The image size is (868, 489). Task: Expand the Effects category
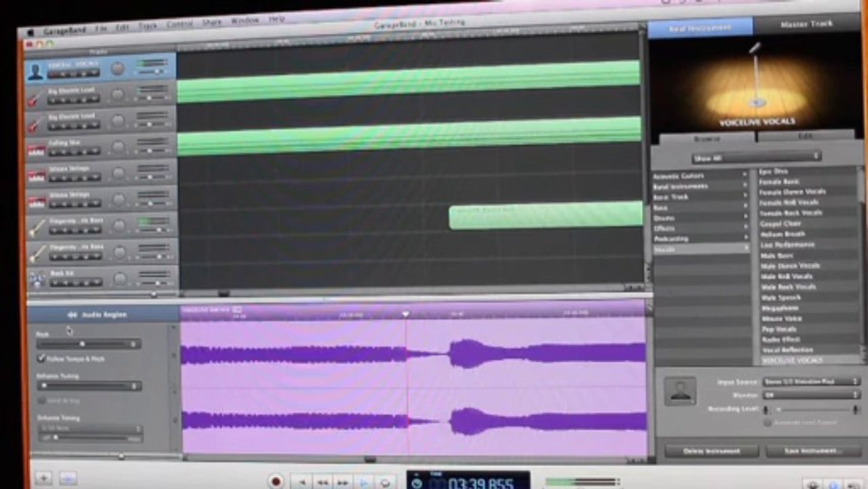700,229
